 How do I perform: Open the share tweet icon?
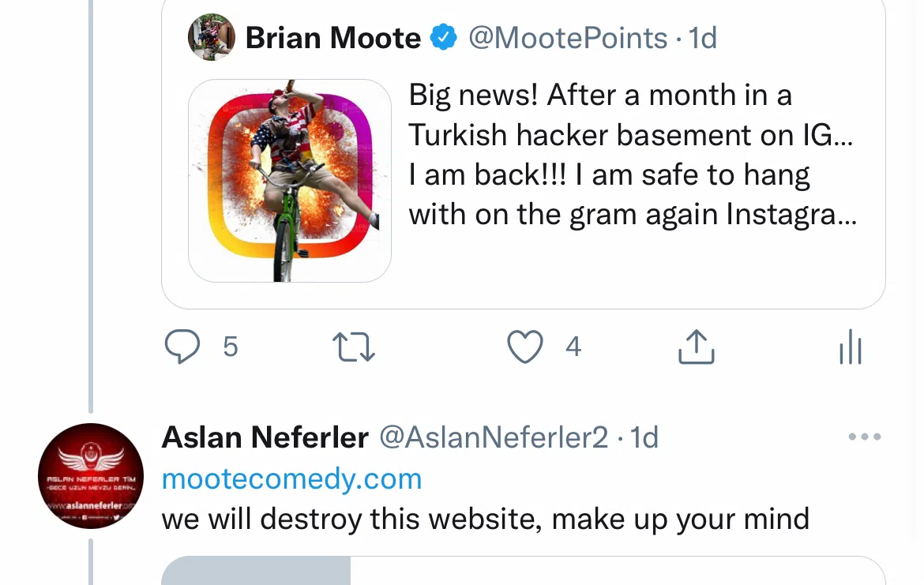click(x=697, y=347)
